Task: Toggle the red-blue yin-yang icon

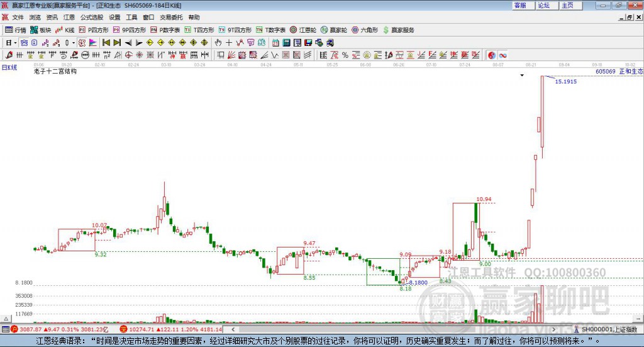Action: (x=492, y=55)
